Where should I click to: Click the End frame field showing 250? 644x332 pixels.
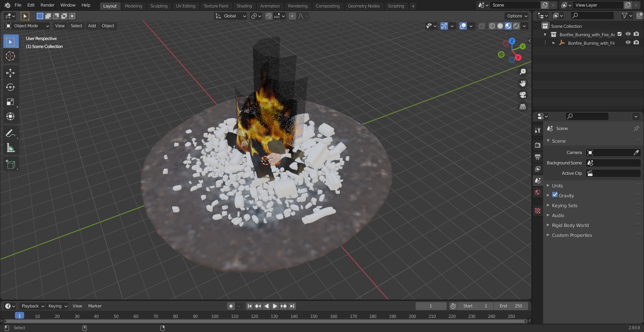(x=511, y=306)
